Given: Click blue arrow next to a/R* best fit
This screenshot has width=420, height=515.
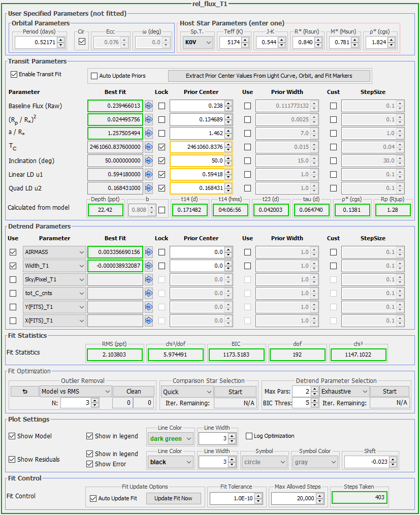Looking at the screenshot, I should click(149, 134).
